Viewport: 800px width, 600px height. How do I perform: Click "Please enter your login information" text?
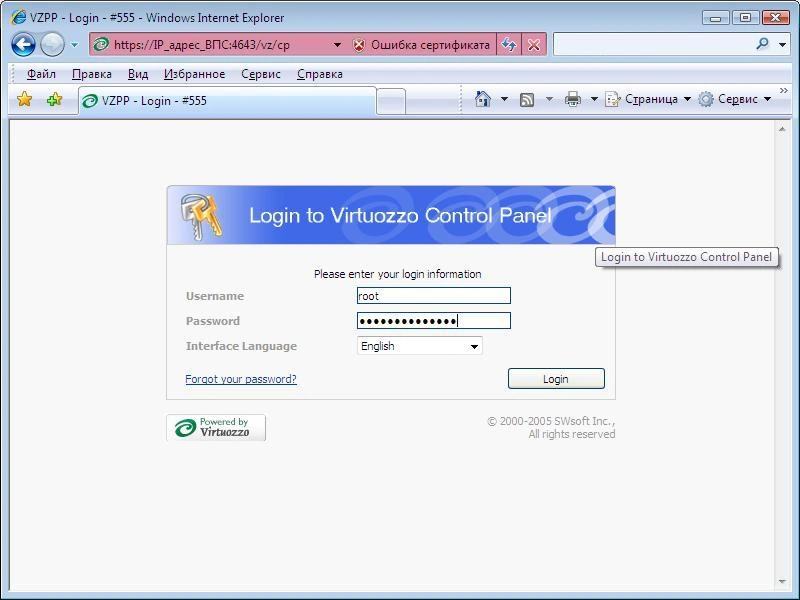pos(397,274)
